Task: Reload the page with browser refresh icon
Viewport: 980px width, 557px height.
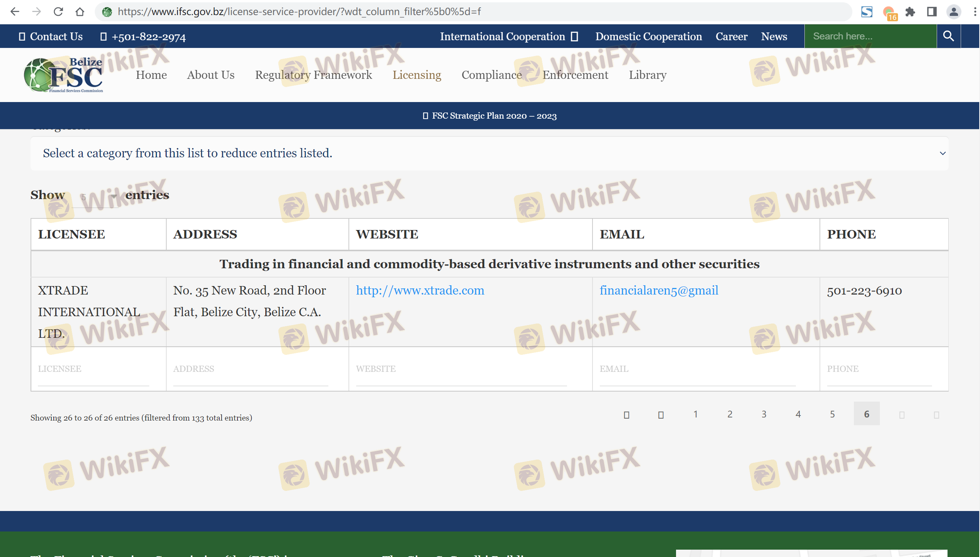Action: (x=58, y=12)
